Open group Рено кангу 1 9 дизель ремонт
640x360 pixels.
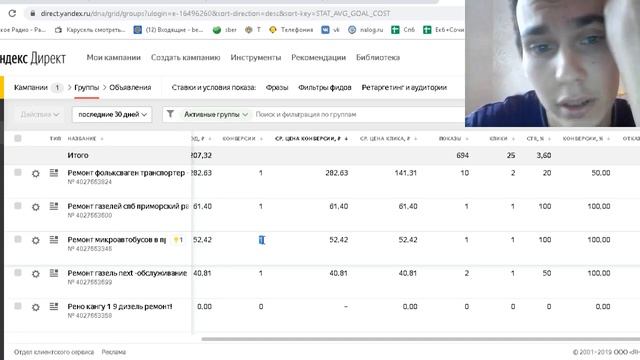120,307
